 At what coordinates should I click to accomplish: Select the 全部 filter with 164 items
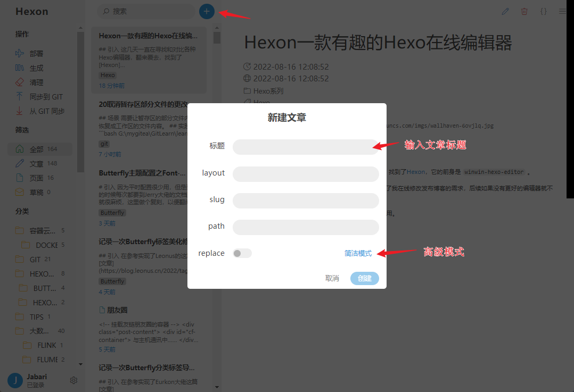click(x=40, y=149)
